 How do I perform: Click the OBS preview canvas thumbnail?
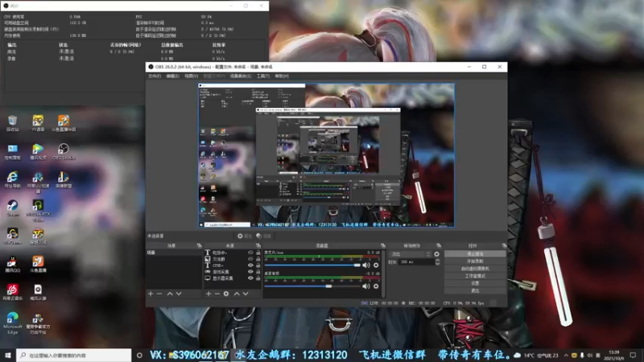pos(327,155)
